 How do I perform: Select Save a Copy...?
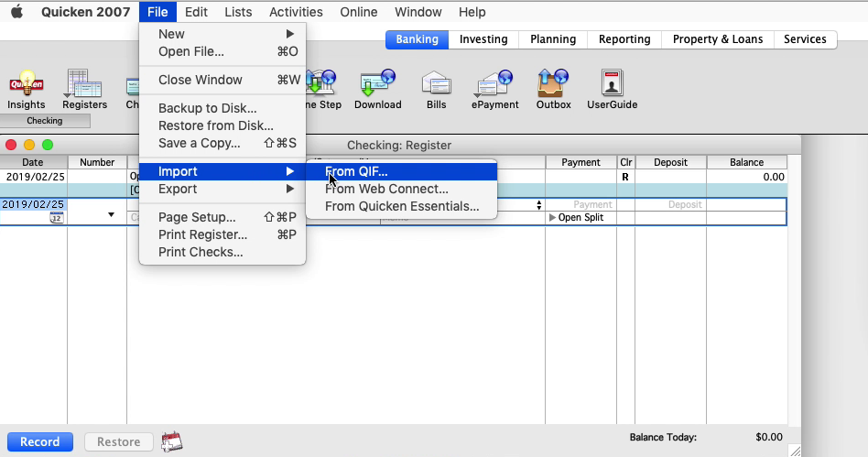click(x=222, y=143)
